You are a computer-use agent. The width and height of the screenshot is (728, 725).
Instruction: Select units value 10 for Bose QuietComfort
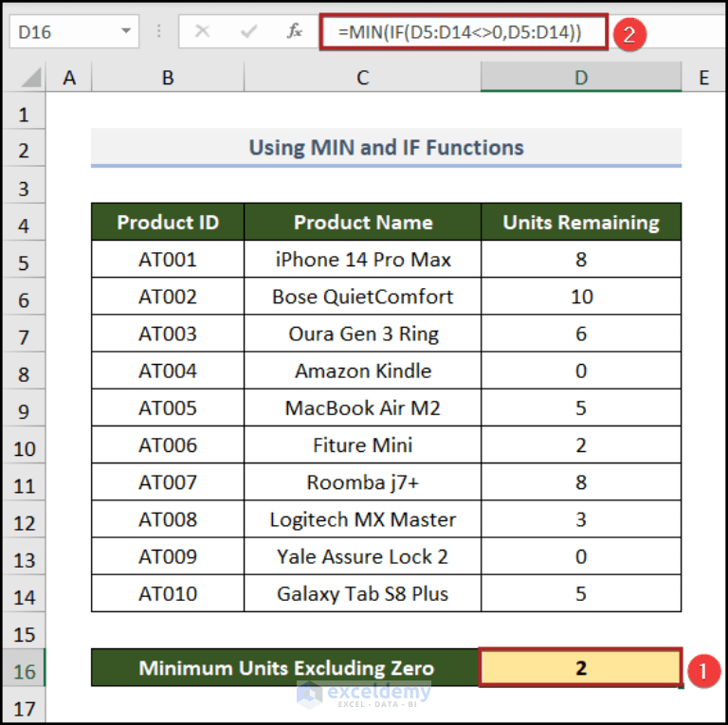[x=581, y=296]
